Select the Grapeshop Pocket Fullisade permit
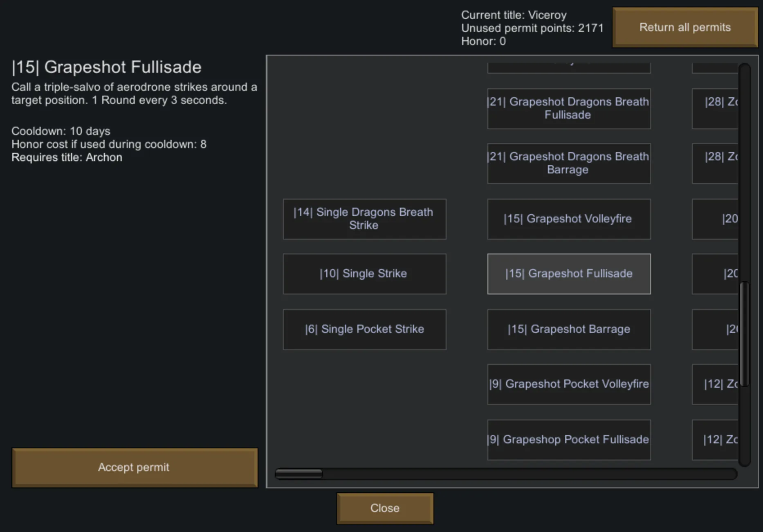 pos(568,440)
